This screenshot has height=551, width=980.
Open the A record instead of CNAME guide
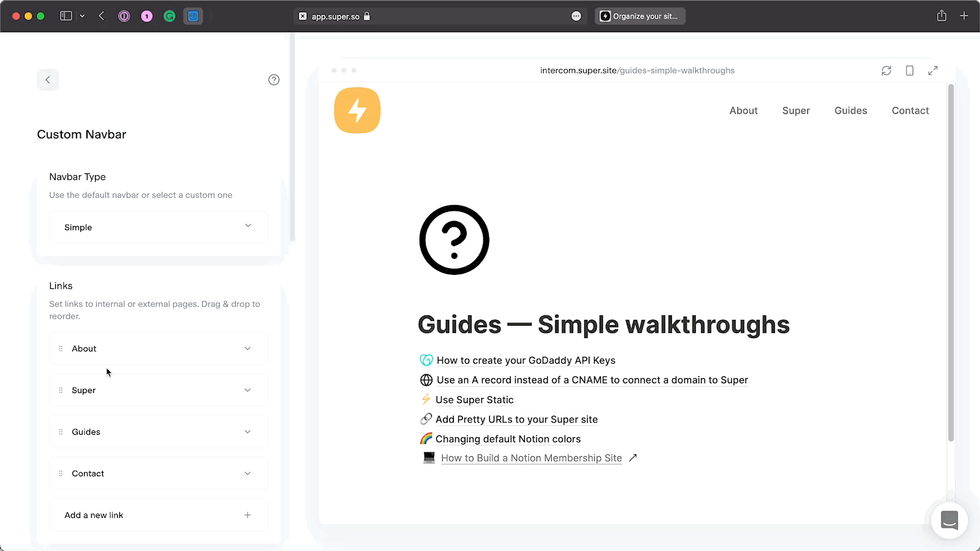(x=592, y=380)
